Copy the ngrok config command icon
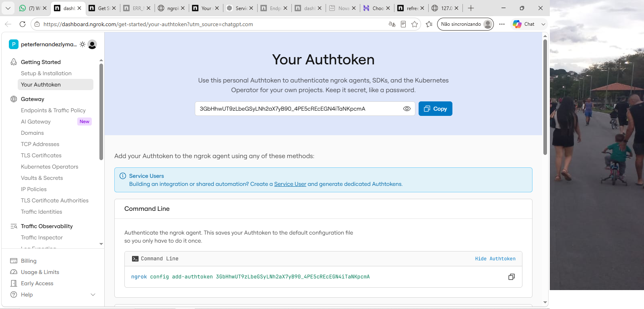Viewport: 644px width, 309px height. (x=512, y=277)
